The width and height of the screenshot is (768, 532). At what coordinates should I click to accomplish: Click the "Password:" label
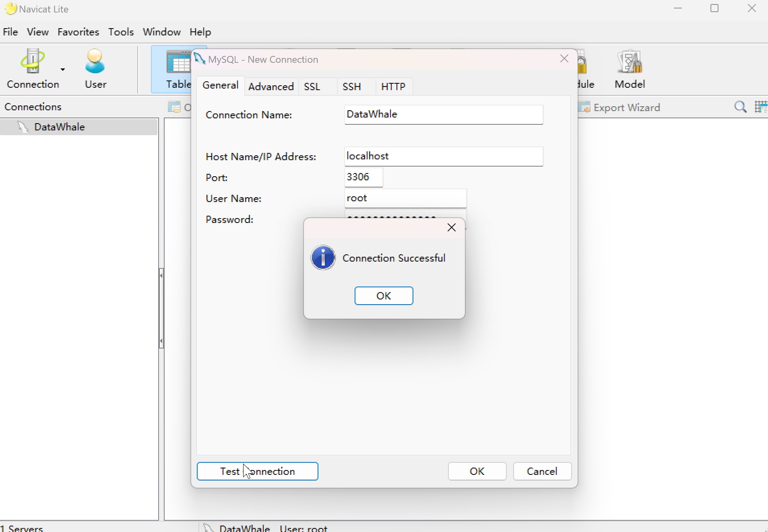tap(229, 219)
